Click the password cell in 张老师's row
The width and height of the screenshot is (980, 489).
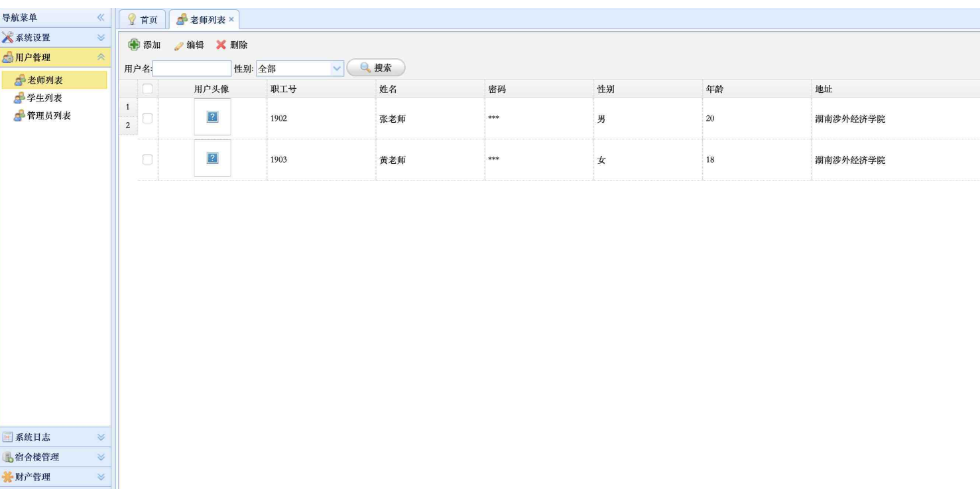(539, 119)
